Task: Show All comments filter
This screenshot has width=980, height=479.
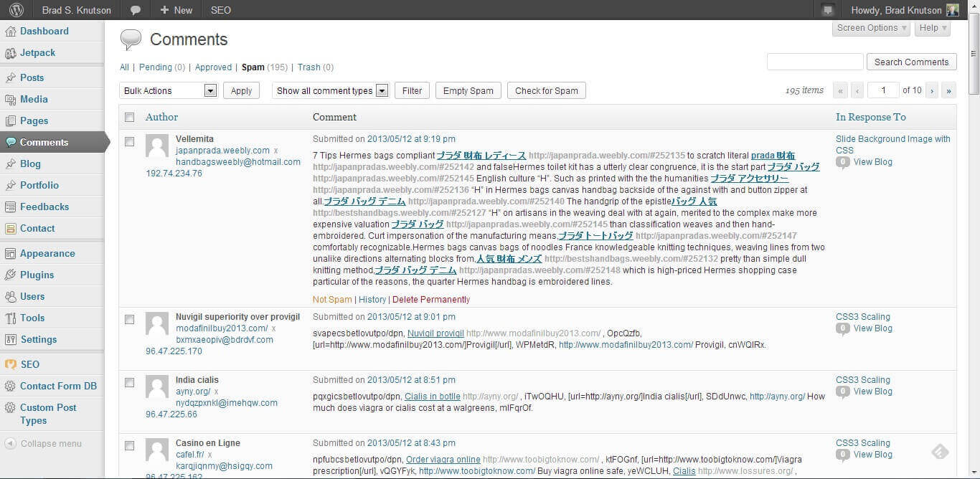Action: 124,67
